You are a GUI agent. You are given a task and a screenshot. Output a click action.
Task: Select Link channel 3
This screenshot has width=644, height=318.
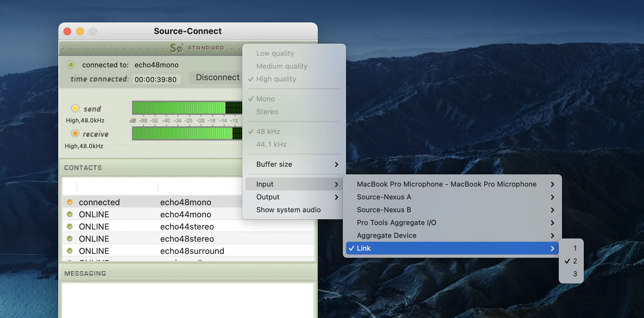click(x=571, y=274)
